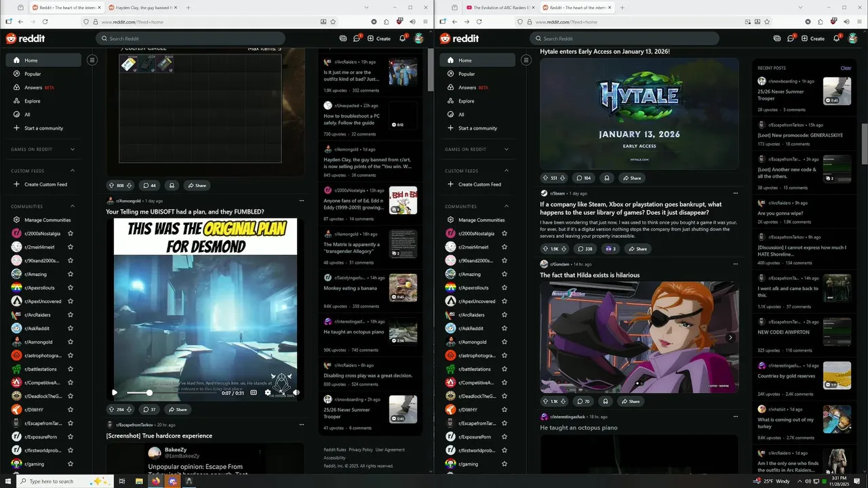Open Manage Communities gear in right sidebar
This screenshot has width=868, height=488.
coord(450,220)
